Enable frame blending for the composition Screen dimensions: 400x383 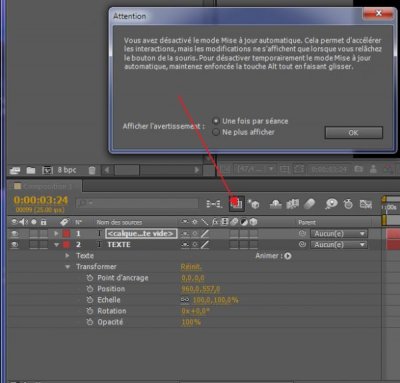(292, 204)
